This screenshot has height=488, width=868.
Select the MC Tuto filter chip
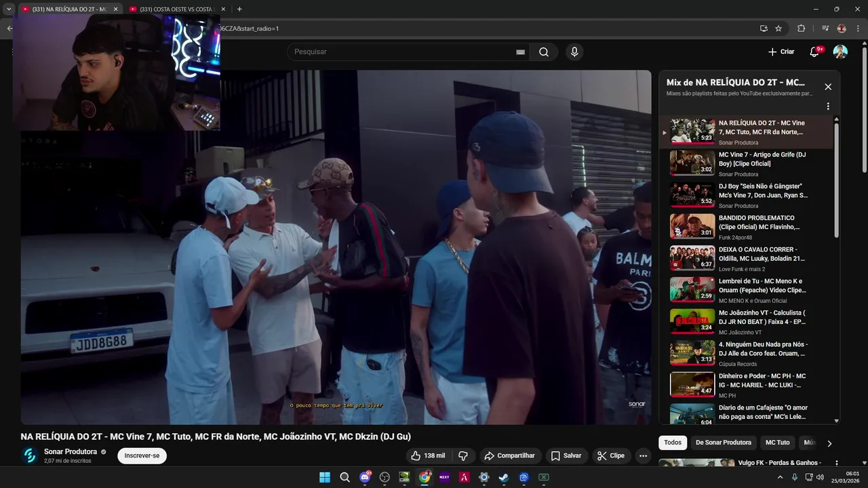click(777, 443)
